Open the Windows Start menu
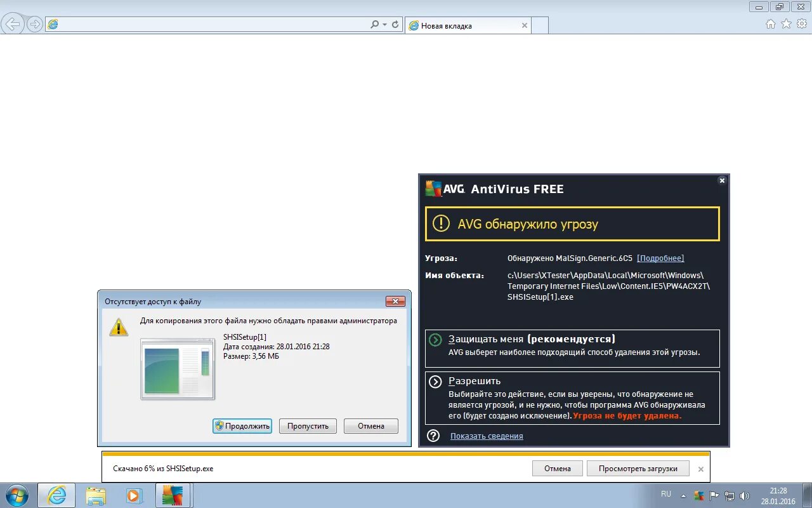The image size is (812, 508). (x=16, y=495)
